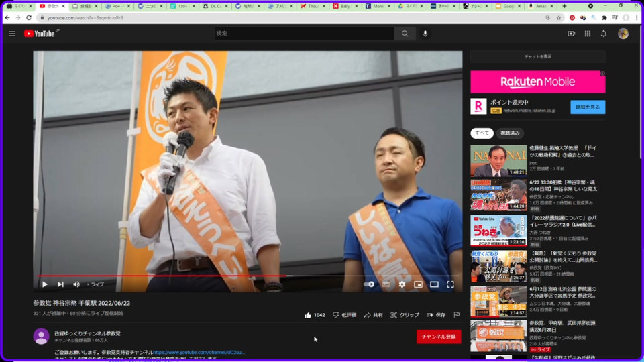Show the chat with チャットを表示
This screenshot has width=644, height=362.
click(x=537, y=56)
